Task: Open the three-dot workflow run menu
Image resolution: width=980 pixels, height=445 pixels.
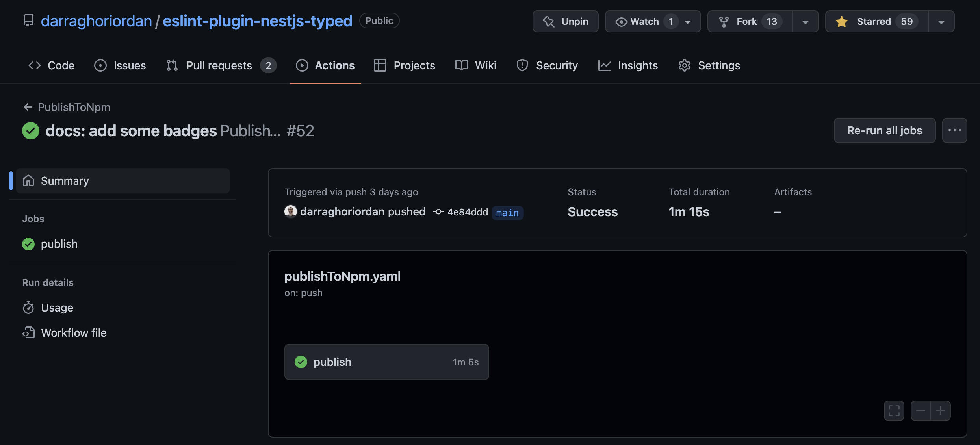Action: tap(954, 130)
